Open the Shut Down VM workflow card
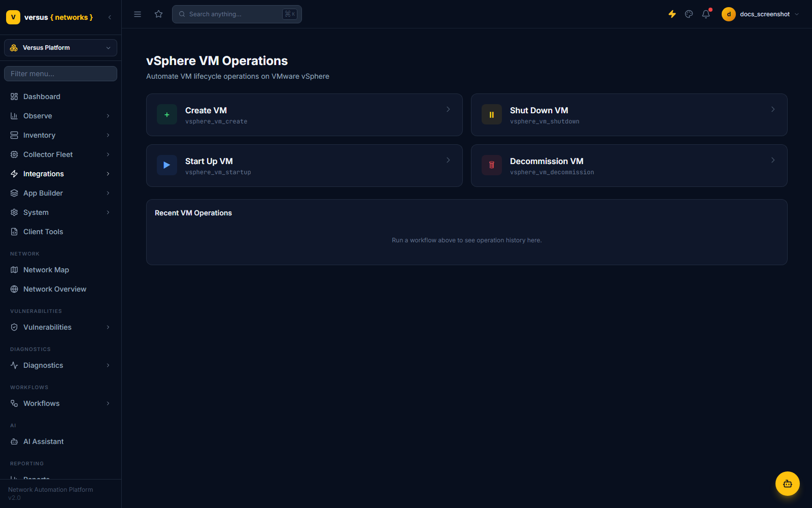812x508 pixels. 629,115
